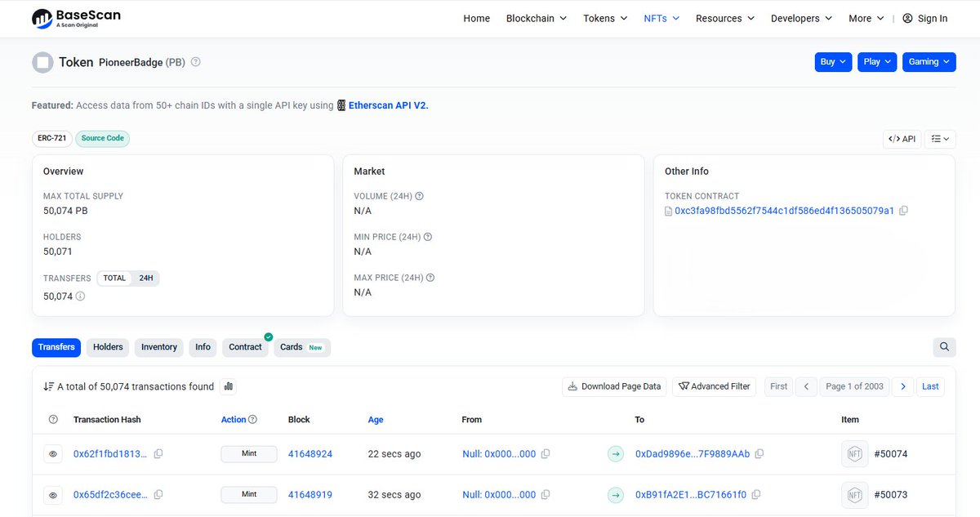Switch to the Holders tab
980x517 pixels.
click(107, 347)
